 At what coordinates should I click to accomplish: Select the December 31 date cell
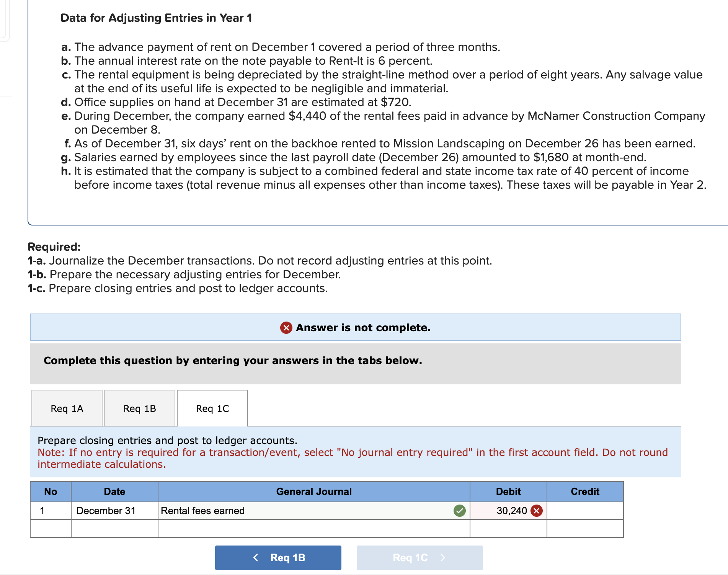114,511
